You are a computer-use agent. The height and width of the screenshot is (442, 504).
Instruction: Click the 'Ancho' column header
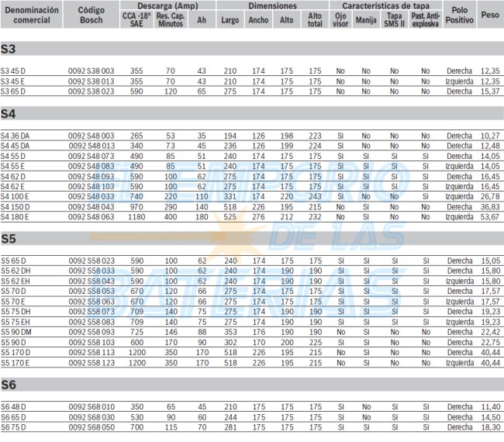tap(258, 19)
